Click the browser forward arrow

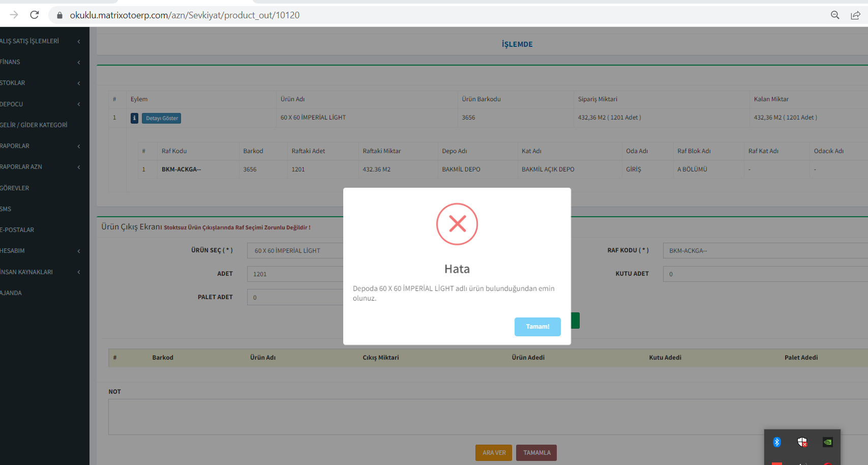point(14,15)
